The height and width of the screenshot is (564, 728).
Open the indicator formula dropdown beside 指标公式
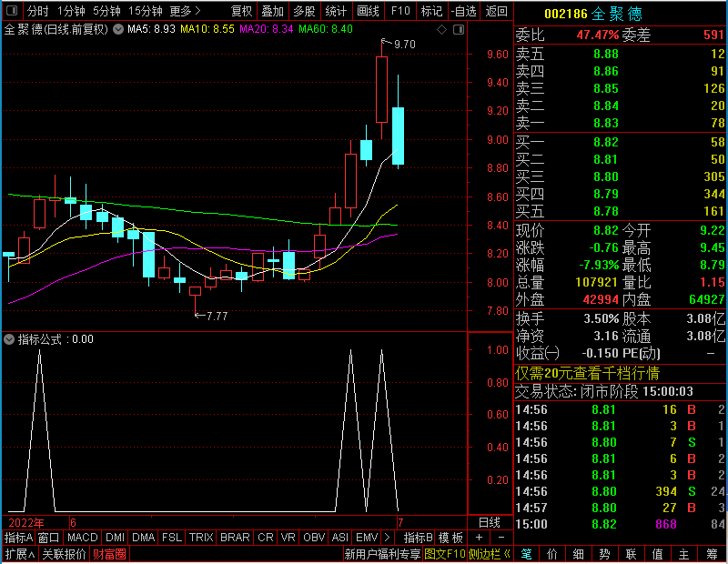pyautogui.click(x=9, y=339)
